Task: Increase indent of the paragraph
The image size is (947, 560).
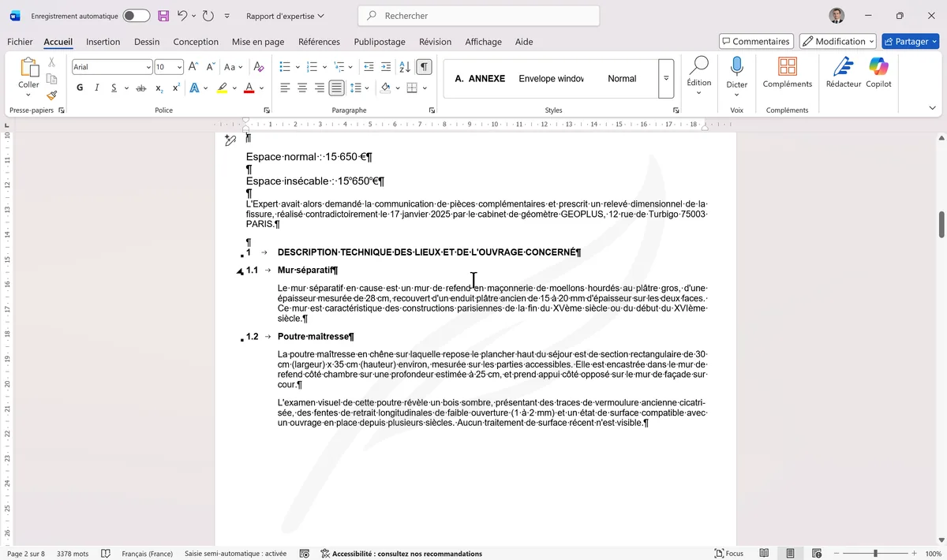Action: [x=386, y=66]
